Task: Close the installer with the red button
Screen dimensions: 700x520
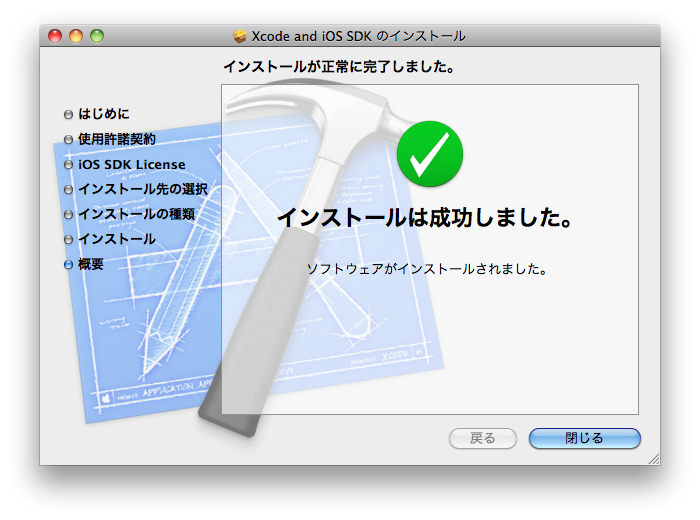Action: tap(55, 36)
